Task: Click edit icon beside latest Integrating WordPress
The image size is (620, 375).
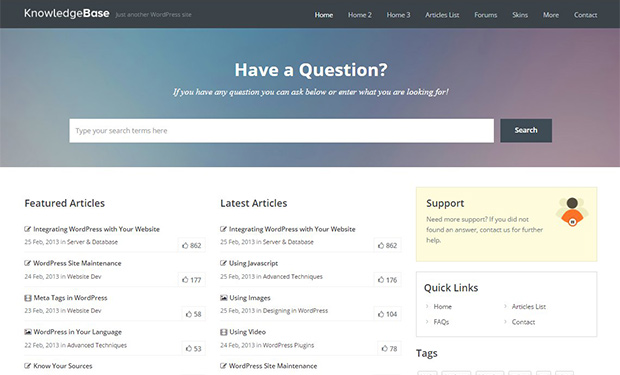Action: [223, 229]
